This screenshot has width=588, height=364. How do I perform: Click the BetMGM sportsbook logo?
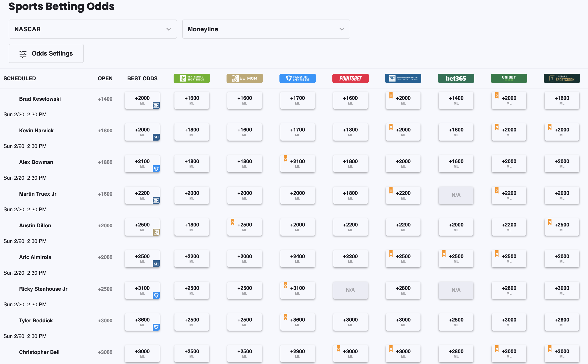click(244, 78)
